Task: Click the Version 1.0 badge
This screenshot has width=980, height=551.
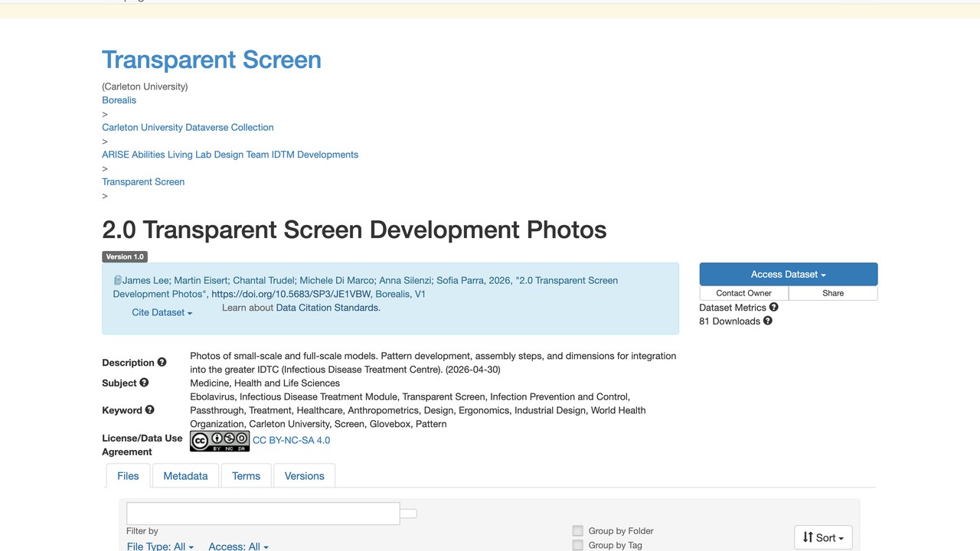Action: click(x=125, y=256)
